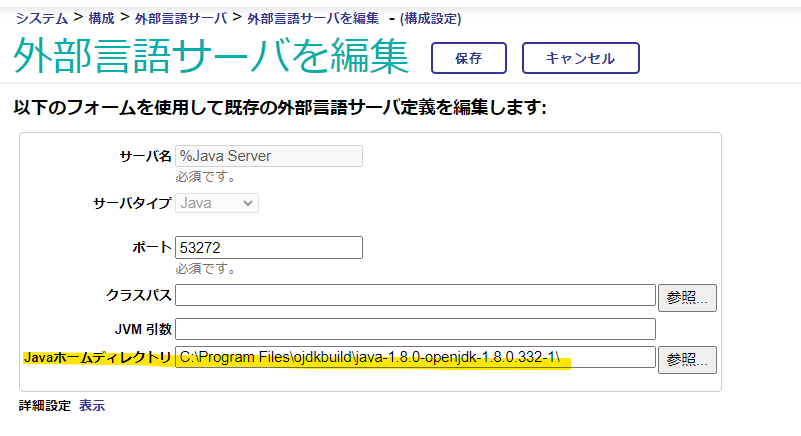Focus the ポート field containing 53272
The image size is (801, 436).
pyautogui.click(x=268, y=247)
